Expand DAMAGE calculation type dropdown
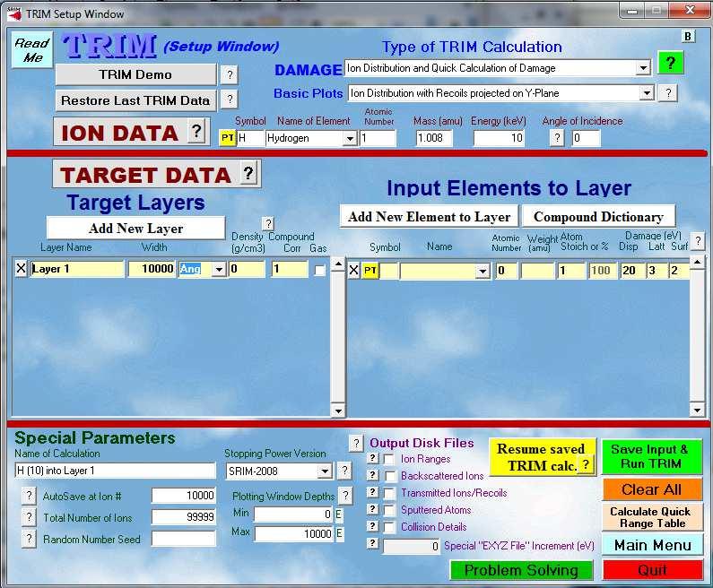 pos(642,68)
